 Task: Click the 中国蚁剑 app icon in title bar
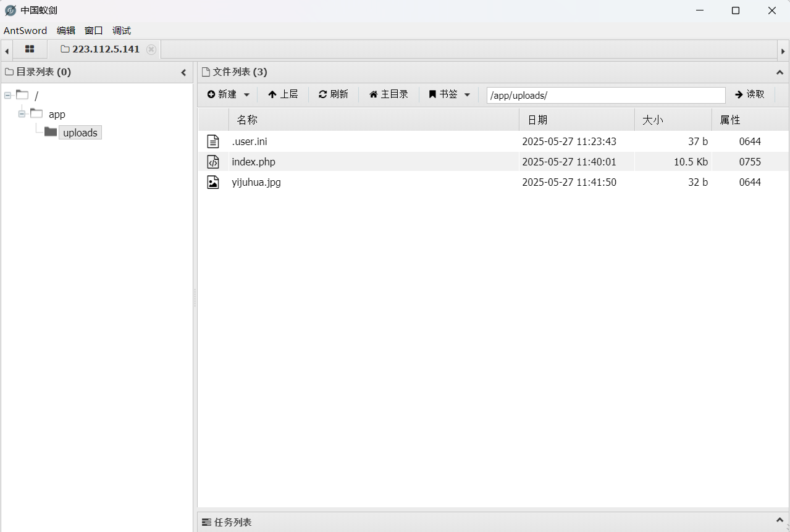(11, 10)
